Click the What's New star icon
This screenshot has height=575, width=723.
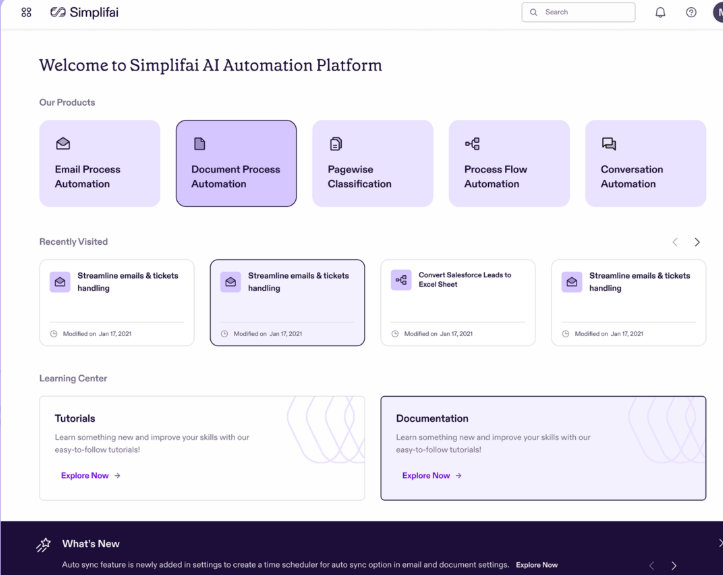tap(43, 545)
